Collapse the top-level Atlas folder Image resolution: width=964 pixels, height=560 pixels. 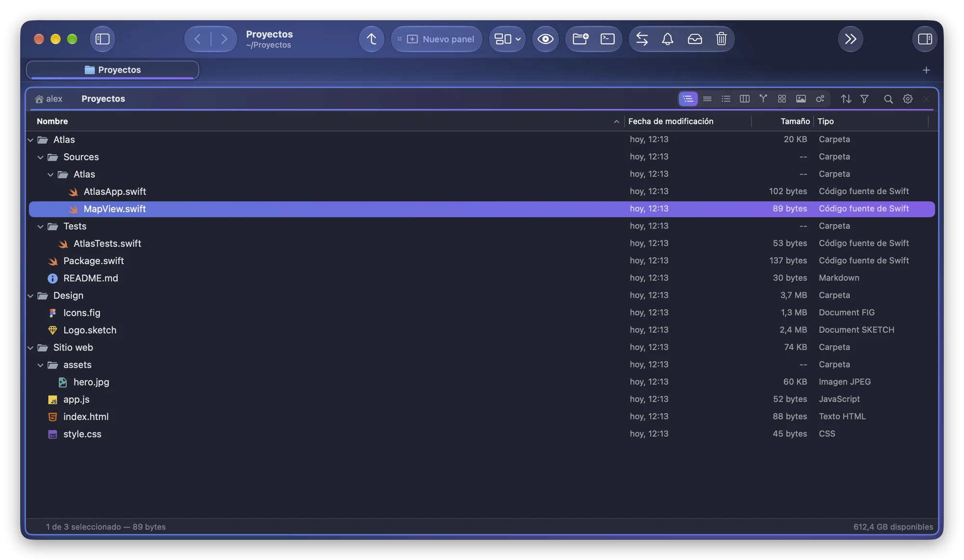30,140
